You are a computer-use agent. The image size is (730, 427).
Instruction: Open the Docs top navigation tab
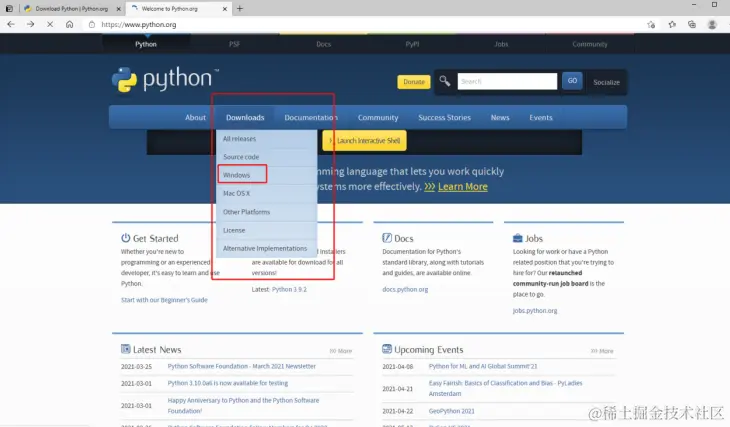point(324,44)
